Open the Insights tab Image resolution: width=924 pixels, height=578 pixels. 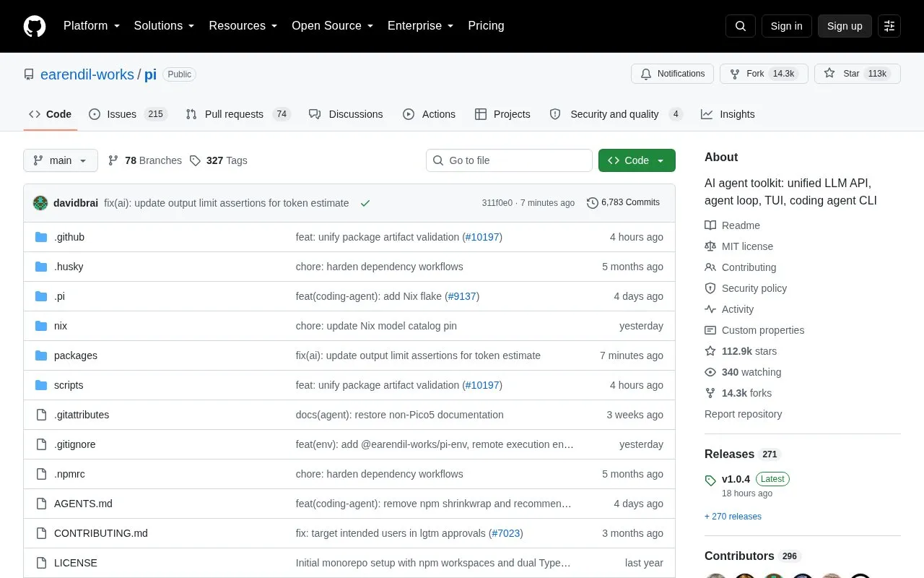(728, 114)
